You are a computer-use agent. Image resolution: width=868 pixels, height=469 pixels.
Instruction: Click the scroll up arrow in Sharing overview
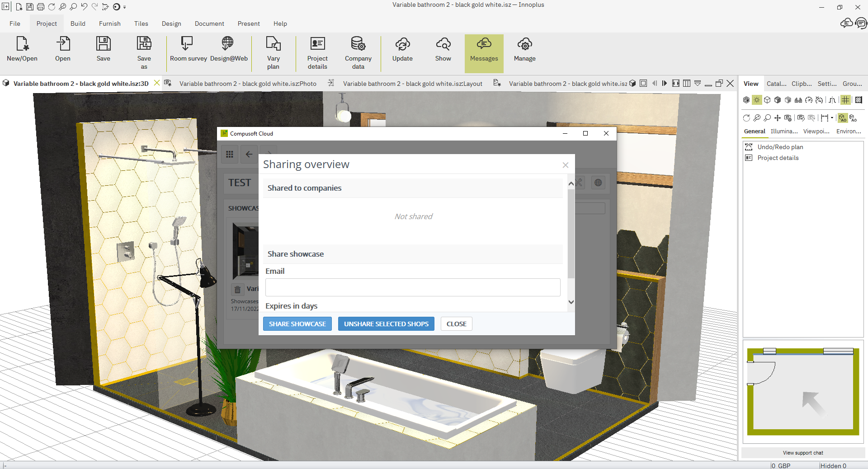[571, 183]
